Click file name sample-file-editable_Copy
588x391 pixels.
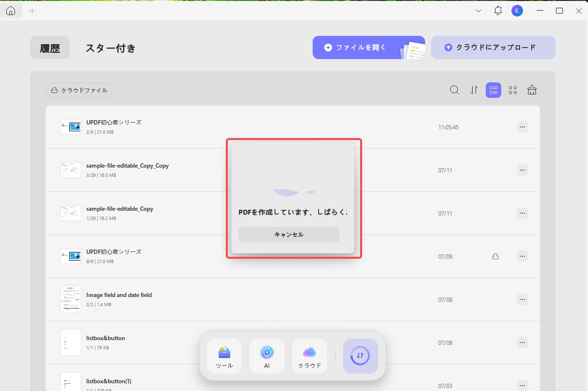[x=120, y=209]
